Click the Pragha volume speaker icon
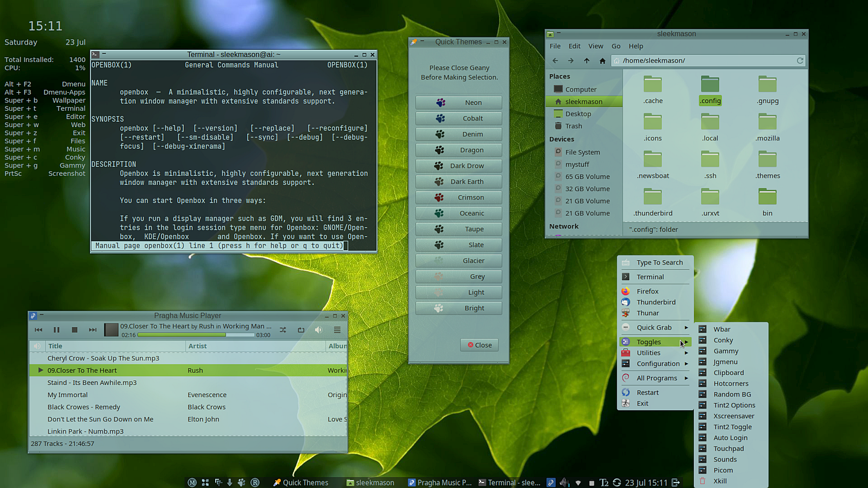The width and height of the screenshot is (868, 488). click(318, 330)
